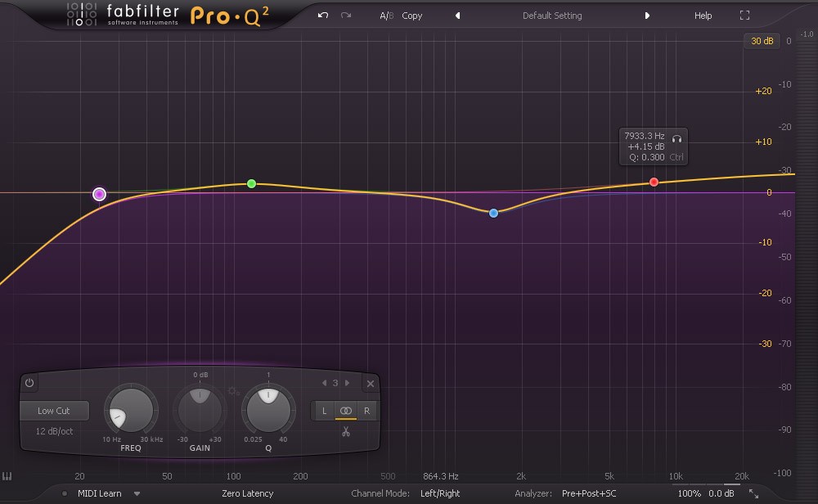Open Analyzer Pre+Post+SC settings
This screenshot has width=818, height=504.
coord(589,493)
